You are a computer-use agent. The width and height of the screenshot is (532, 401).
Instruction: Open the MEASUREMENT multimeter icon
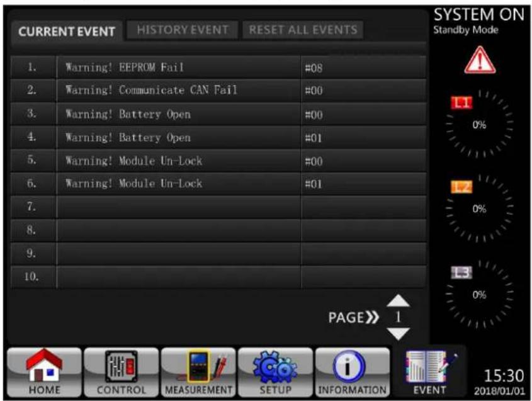coord(198,372)
